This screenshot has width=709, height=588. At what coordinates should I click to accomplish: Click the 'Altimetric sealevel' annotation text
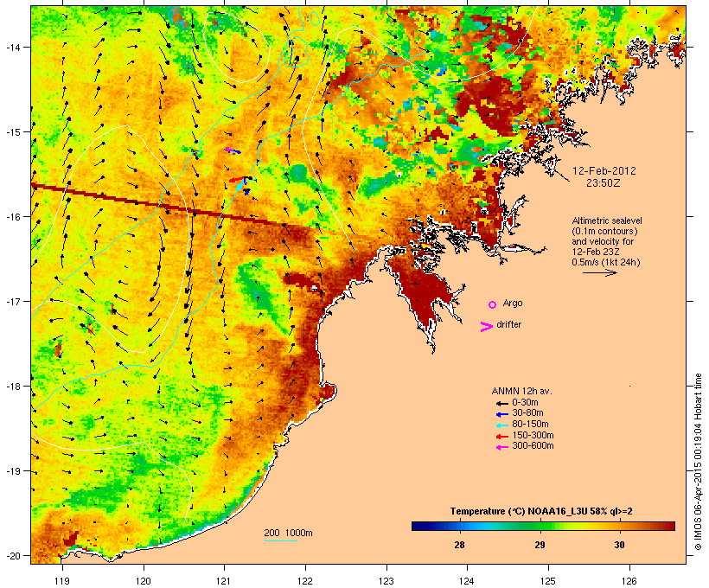click(607, 220)
